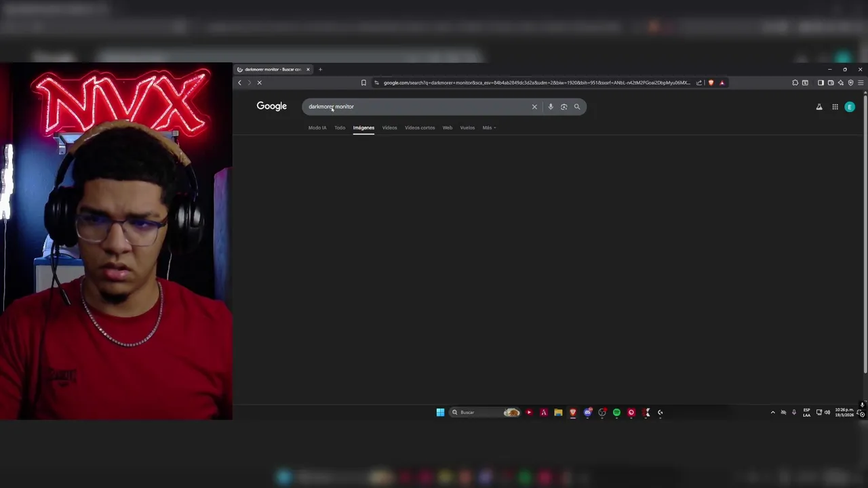Open Discord from the taskbar
Viewport: 868px width, 488px height.
588,412
